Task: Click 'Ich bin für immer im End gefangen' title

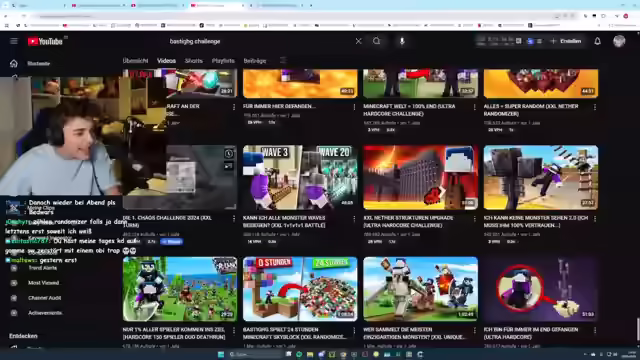Action: (x=531, y=333)
